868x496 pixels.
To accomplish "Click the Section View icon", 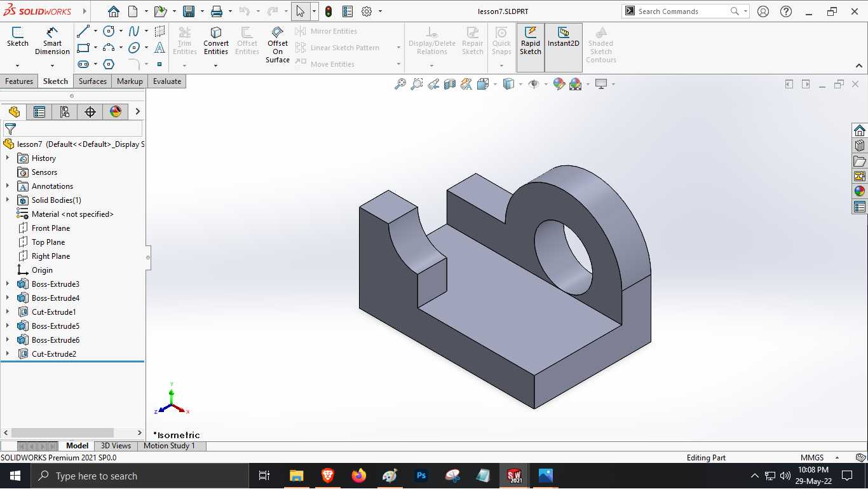I will (x=450, y=84).
